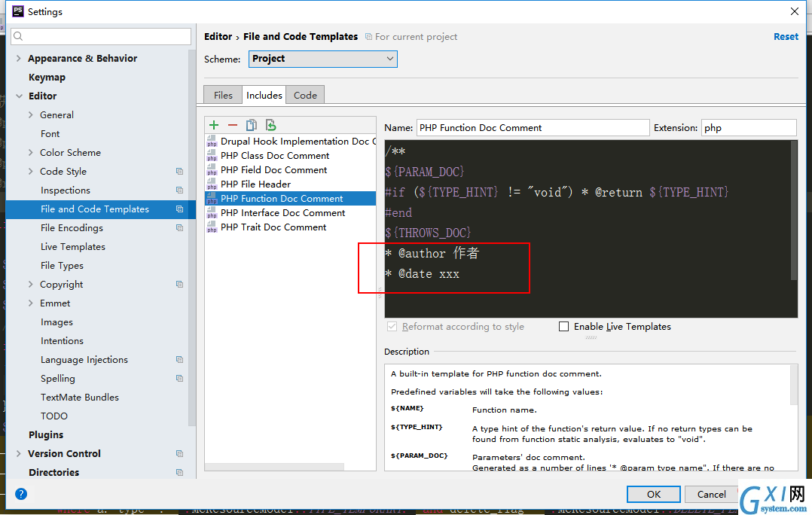This screenshot has height=515, width=812.
Task: Click the OK button
Action: point(654,495)
